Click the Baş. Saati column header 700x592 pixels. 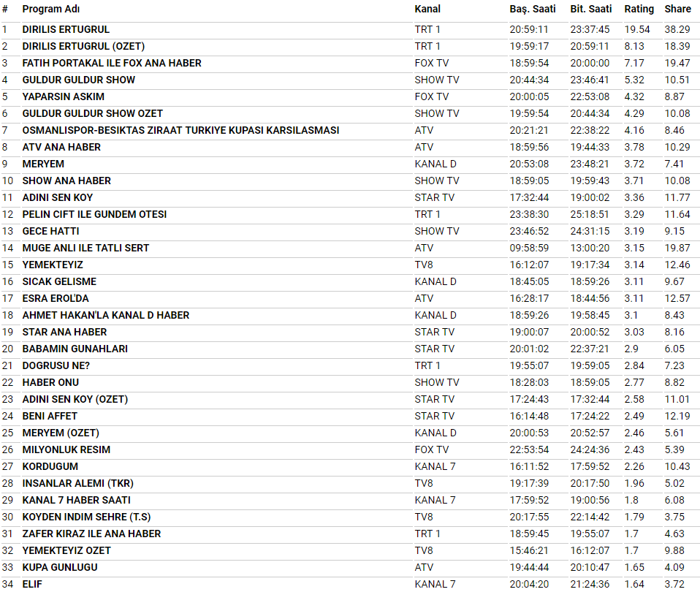(x=532, y=9)
